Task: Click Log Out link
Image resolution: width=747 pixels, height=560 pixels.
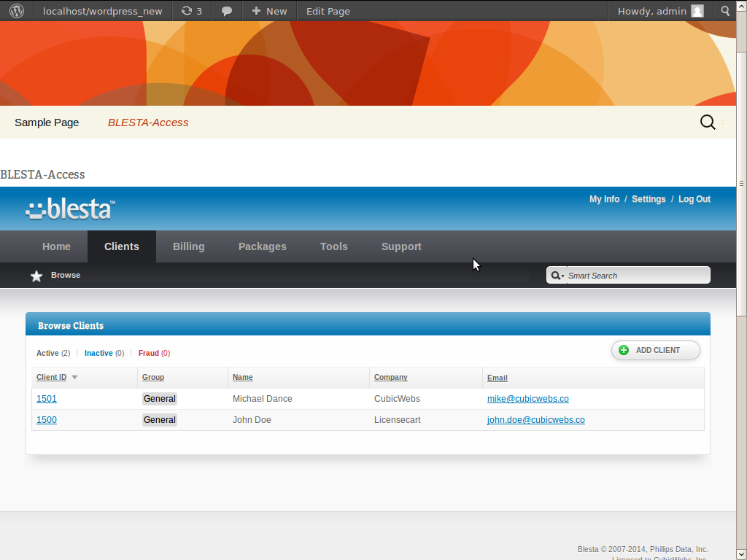Action: coord(694,199)
